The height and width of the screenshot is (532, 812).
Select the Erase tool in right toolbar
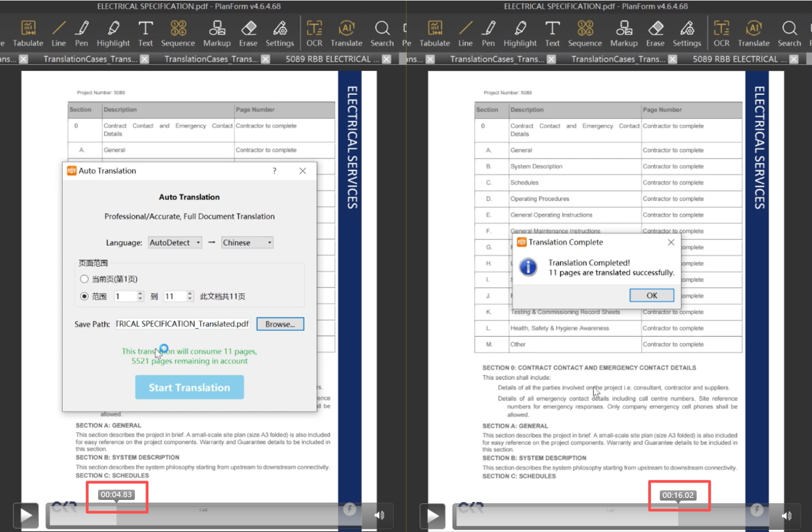tap(655, 33)
